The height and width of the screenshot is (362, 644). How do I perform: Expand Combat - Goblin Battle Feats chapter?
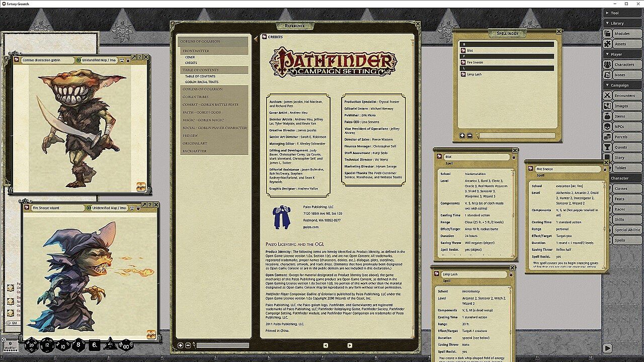tap(214, 105)
